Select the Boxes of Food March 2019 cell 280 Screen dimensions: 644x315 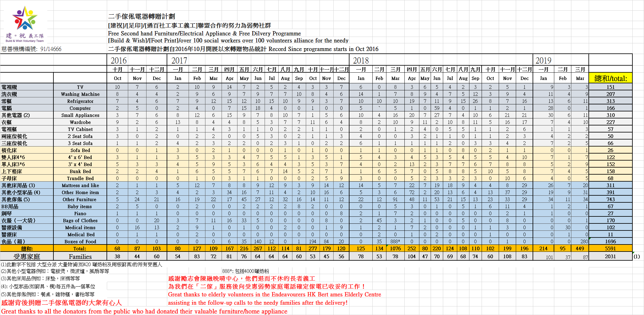tap(580, 241)
